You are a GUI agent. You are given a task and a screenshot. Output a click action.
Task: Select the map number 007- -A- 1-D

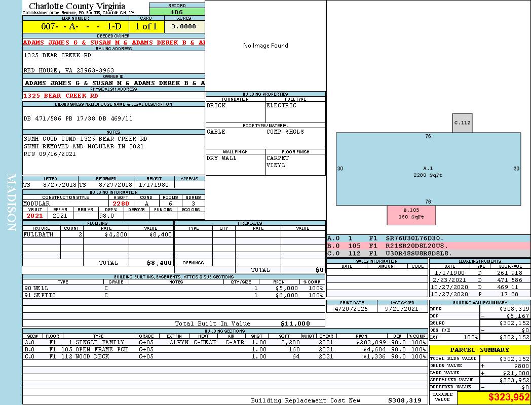[x=75, y=26]
